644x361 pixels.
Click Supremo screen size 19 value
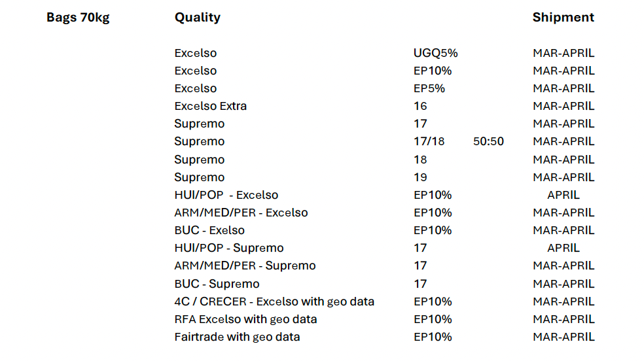click(420, 177)
